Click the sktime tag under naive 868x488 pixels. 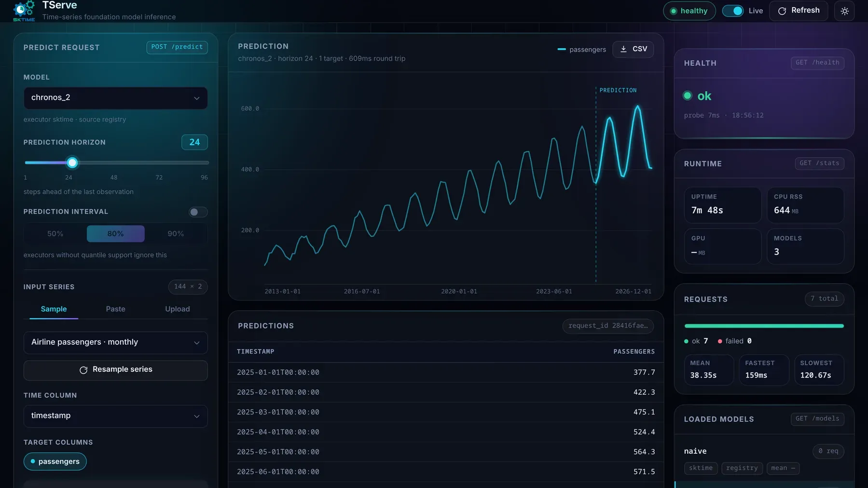tap(701, 468)
